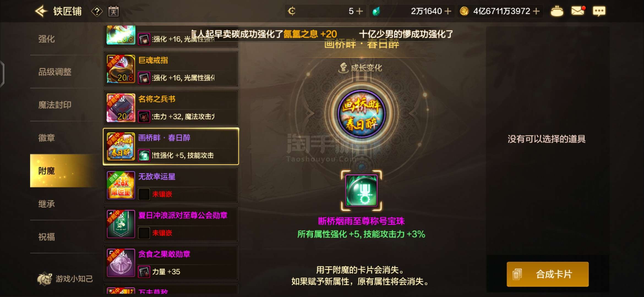Tap the gold ingot shop icon
This screenshot has width=644, height=297.
pyautogui.click(x=557, y=12)
